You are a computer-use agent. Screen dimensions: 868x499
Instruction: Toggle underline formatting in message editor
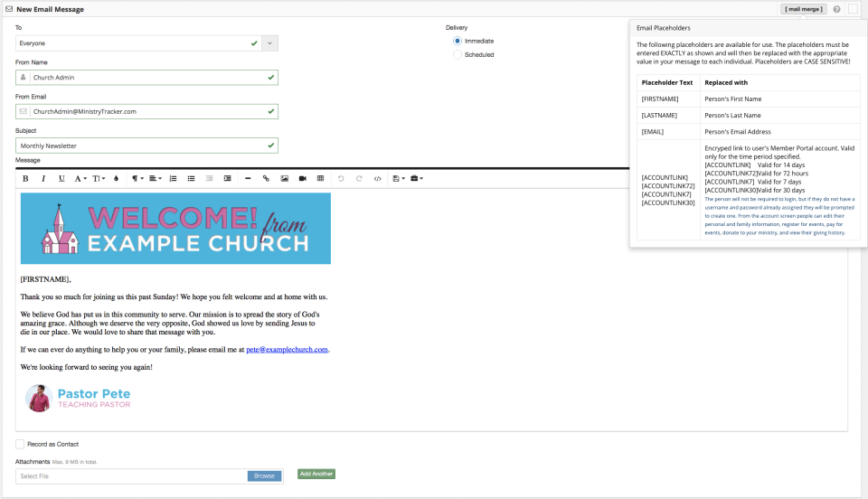pyautogui.click(x=61, y=179)
